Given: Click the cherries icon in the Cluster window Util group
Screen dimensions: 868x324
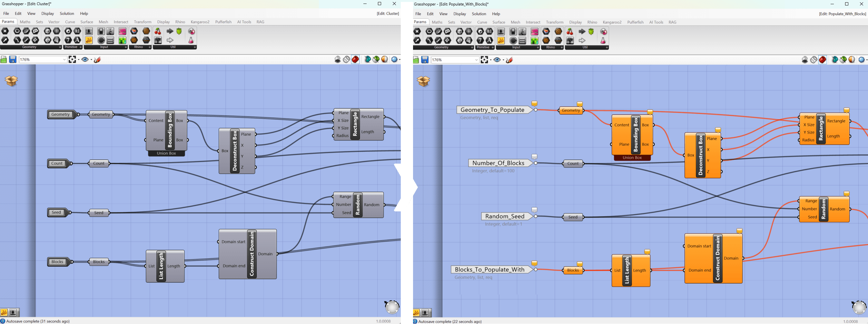Looking at the screenshot, I should [158, 31].
